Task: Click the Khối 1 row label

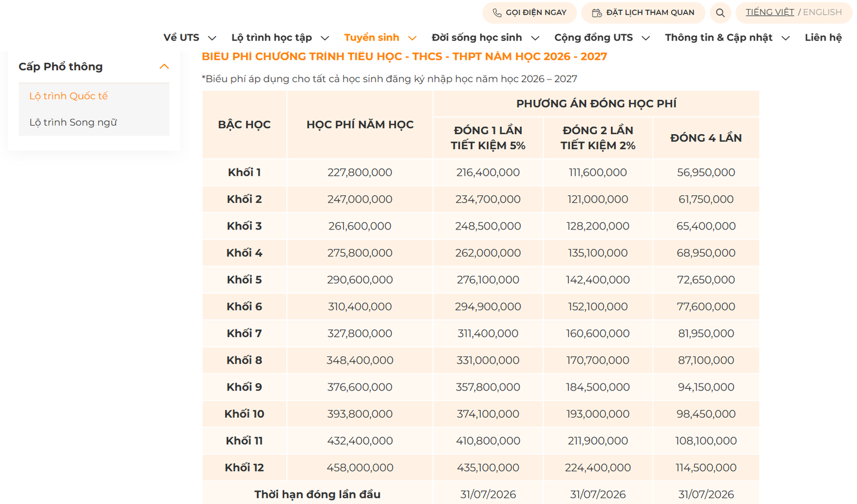Action: [245, 172]
